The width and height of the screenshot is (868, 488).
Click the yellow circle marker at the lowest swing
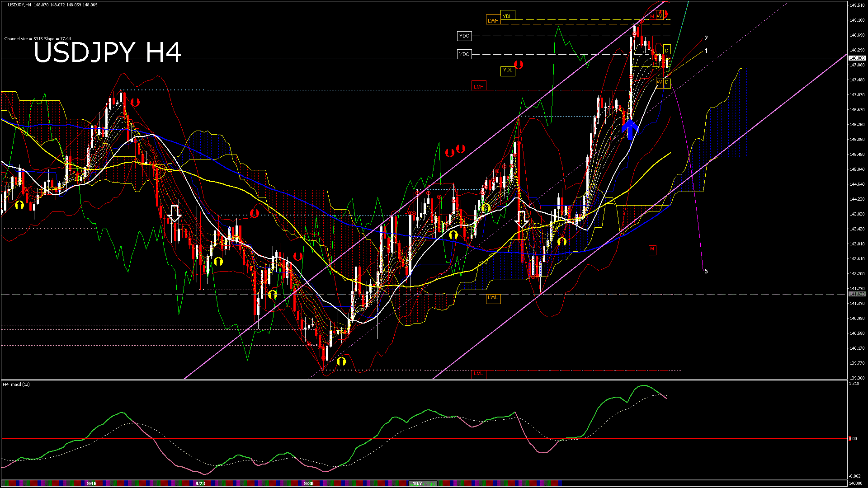pyautogui.click(x=341, y=361)
